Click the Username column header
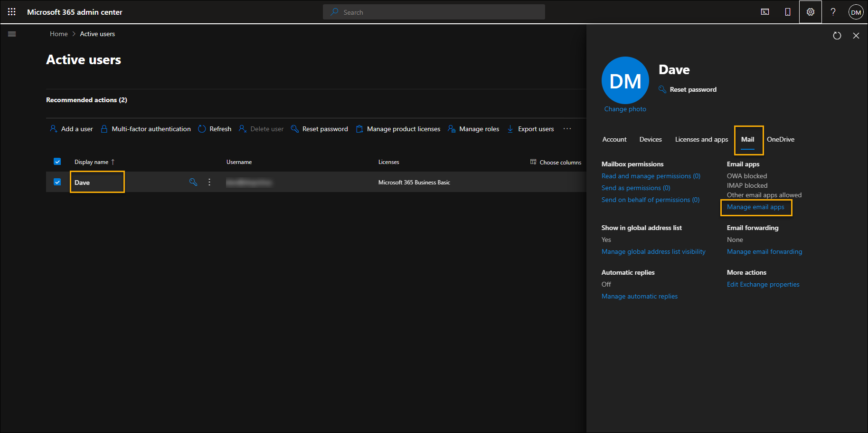868x433 pixels. click(x=239, y=162)
